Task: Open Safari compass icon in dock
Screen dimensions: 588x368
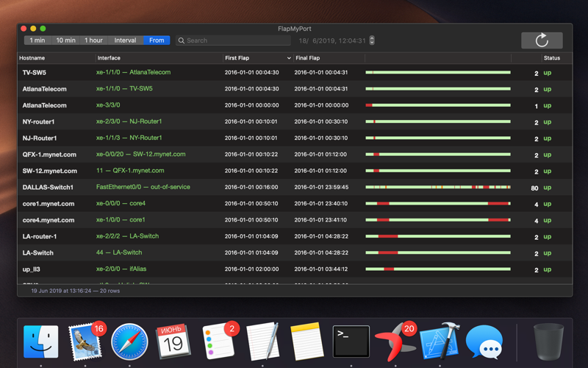Action: (129, 342)
